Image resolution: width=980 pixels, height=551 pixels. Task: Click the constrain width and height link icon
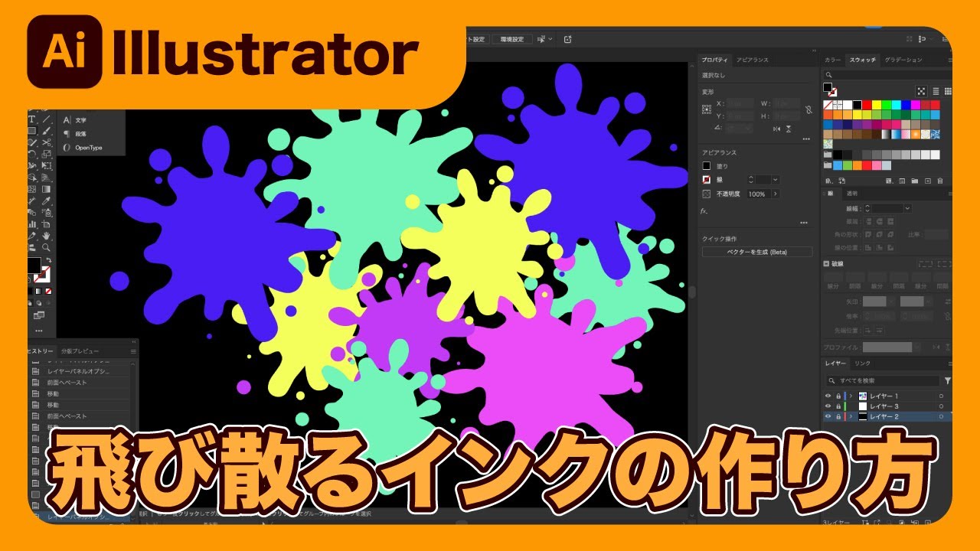click(808, 110)
